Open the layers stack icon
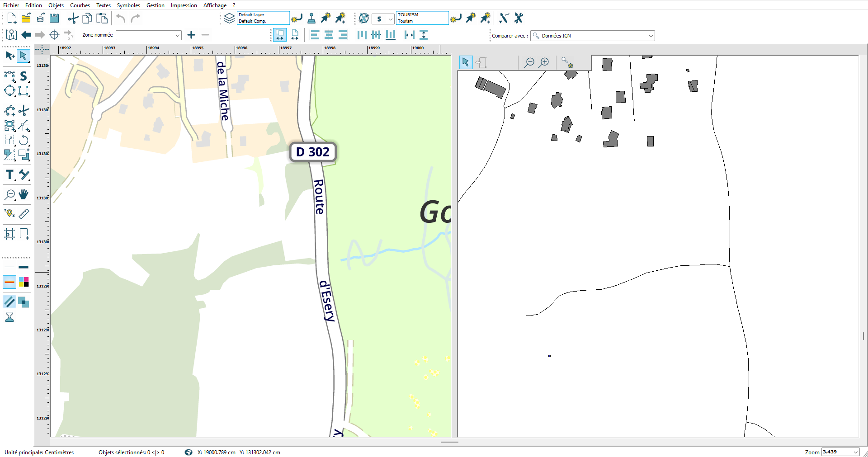Image resolution: width=868 pixels, height=457 pixels. click(229, 19)
